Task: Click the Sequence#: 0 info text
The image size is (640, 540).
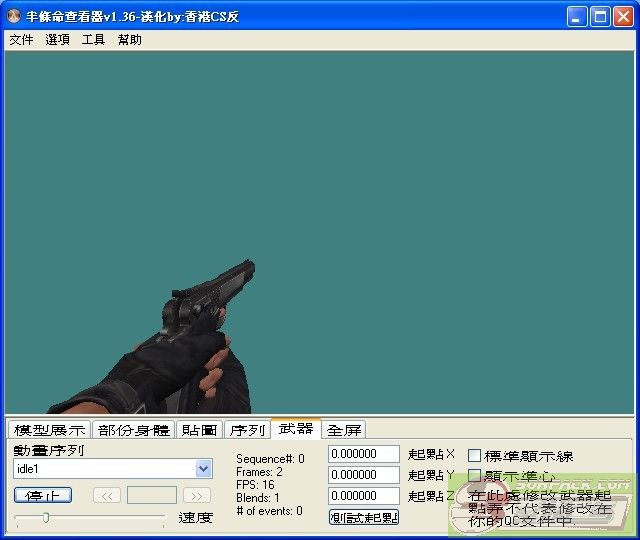Action: point(270,459)
